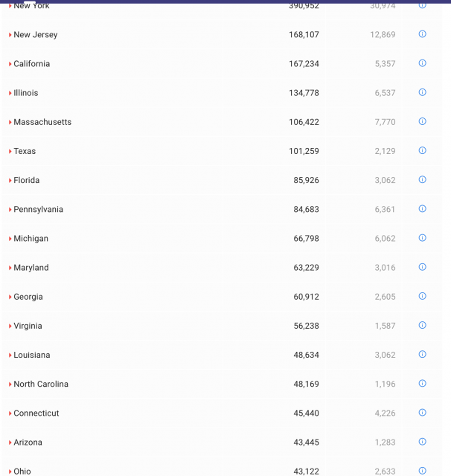
Task: Select the Louisiana state name
Action: point(32,355)
